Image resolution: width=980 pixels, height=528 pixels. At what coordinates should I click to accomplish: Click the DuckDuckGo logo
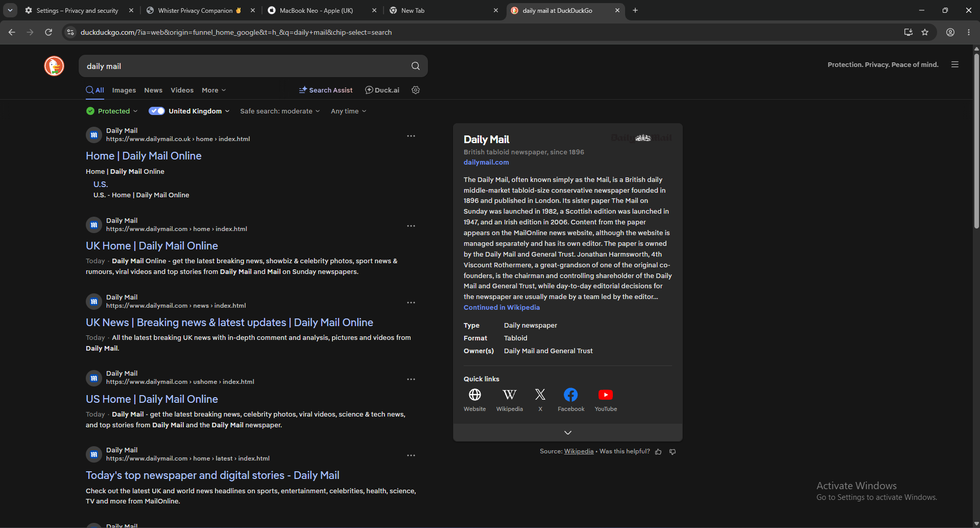click(54, 66)
